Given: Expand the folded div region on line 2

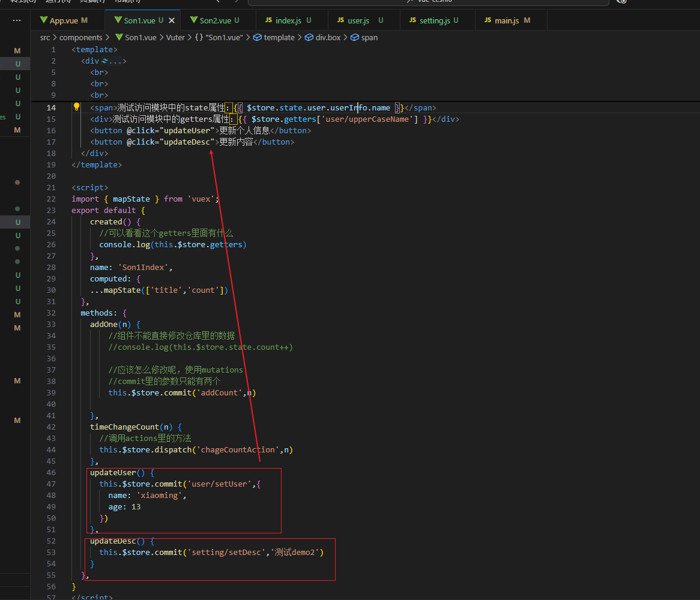Looking at the screenshot, I should (x=114, y=61).
